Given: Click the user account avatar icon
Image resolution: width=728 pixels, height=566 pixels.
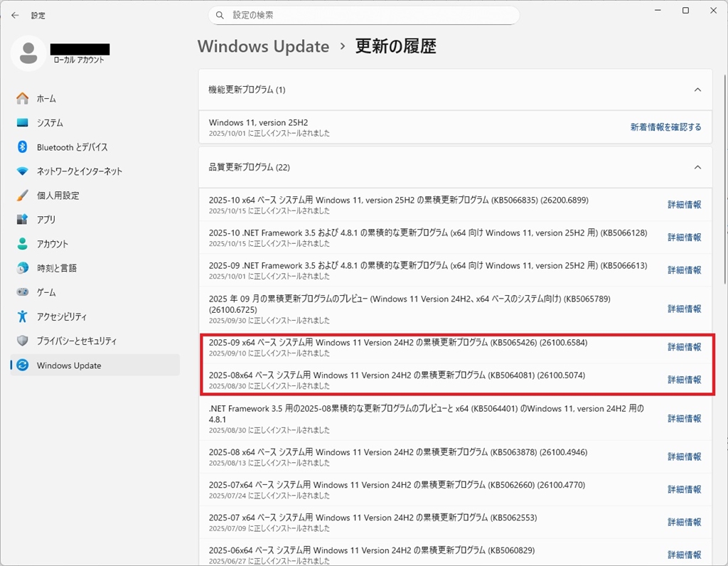Looking at the screenshot, I should coord(28,53).
